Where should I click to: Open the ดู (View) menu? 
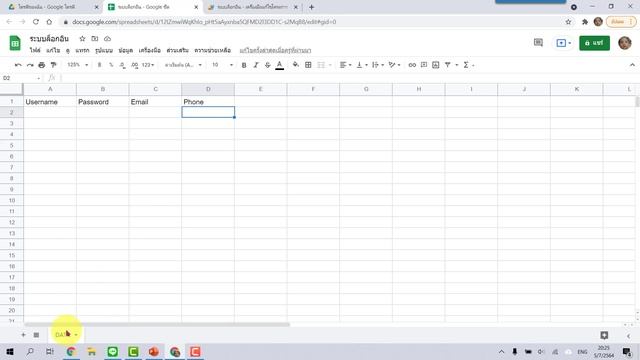[x=67, y=50]
